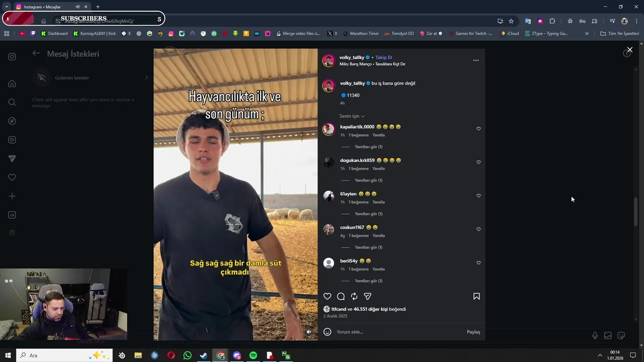Open Explore compass icon in sidebar
Viewport: 644px width, 362px height.
pos(12,121)
